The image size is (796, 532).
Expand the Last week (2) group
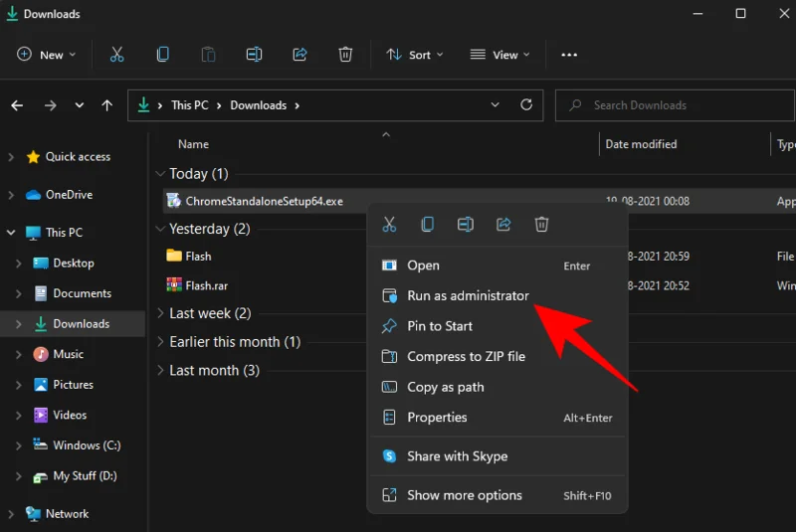pos(160,313)
